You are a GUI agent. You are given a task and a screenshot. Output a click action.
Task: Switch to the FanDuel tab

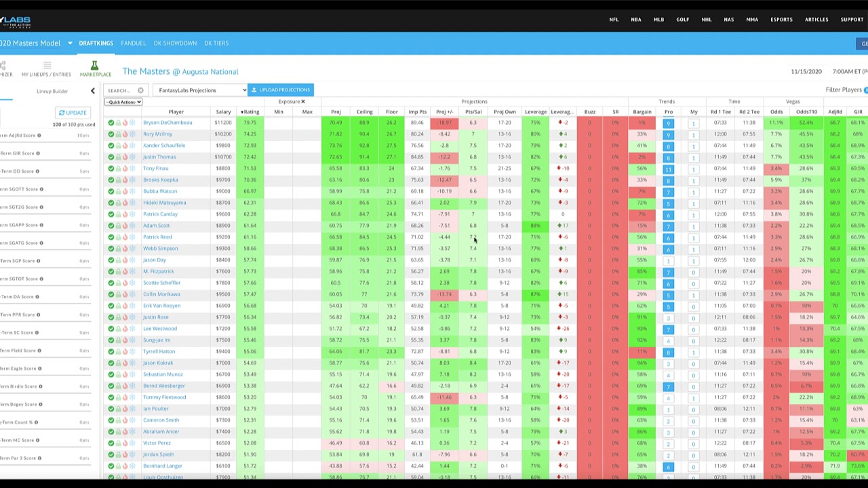point(133,43)
